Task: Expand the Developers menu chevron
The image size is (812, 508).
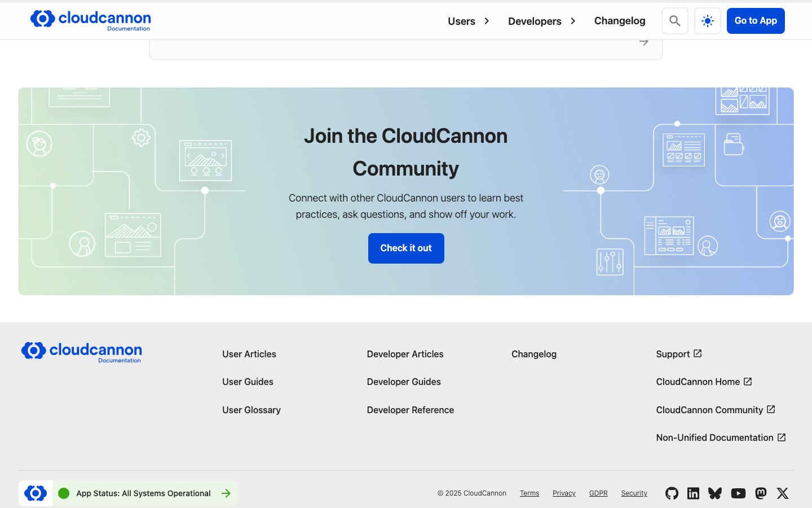Action: 573,21
